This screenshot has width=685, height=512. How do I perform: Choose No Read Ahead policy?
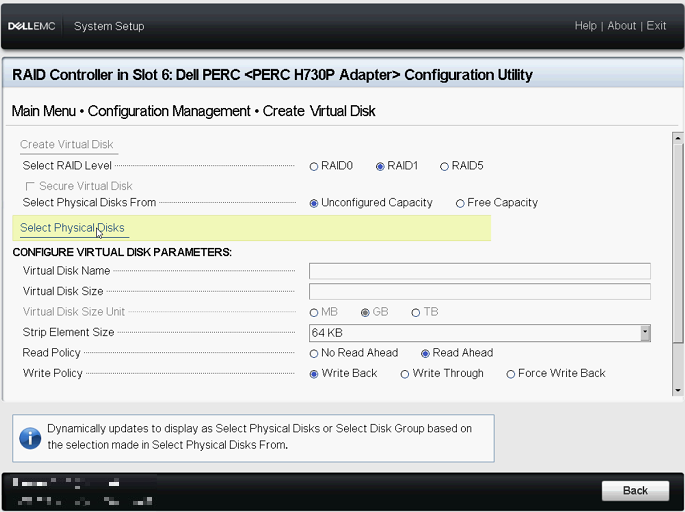[314, 354]
